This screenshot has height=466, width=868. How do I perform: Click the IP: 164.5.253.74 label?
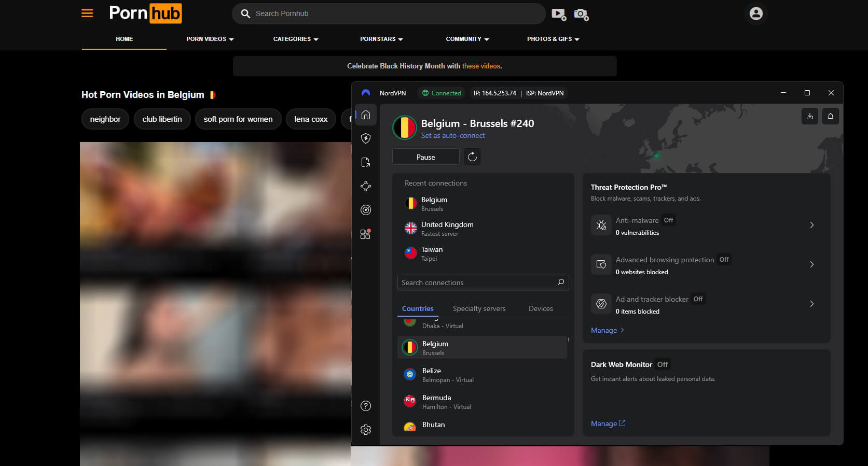[495, 93]
